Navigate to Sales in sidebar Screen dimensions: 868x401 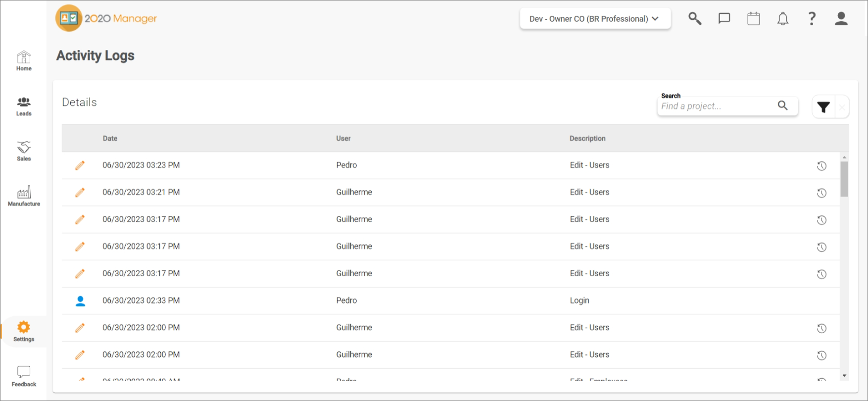tap(24, 151)
